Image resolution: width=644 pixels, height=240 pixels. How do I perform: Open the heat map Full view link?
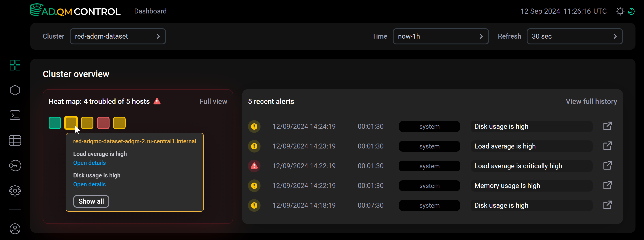(x=213, y=101)
